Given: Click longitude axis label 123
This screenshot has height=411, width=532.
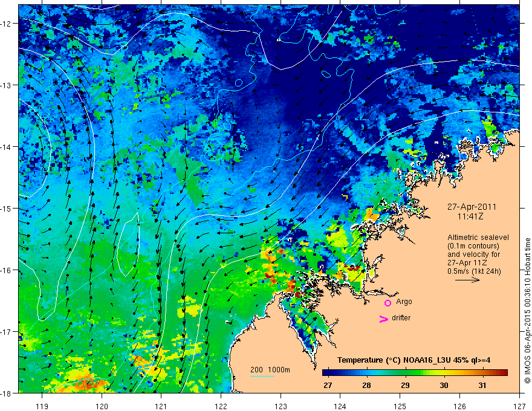Looking at the screenshot, I should point(281,406).
